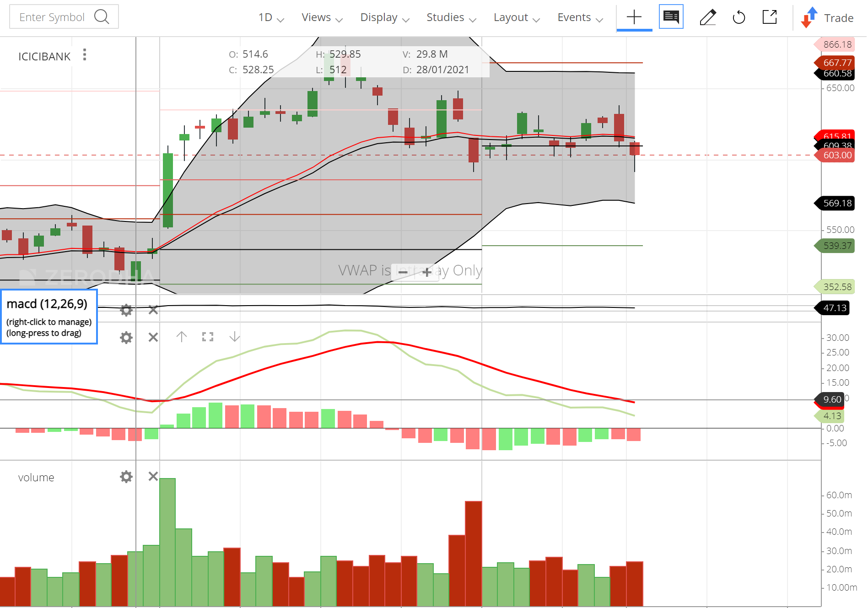Open ICICIBANK three-dot options menu
This screenshot has width=868, height=608.
point(85,55)
